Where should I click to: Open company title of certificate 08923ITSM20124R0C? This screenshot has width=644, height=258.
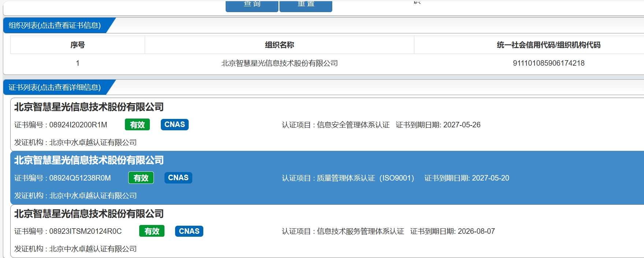89,214
